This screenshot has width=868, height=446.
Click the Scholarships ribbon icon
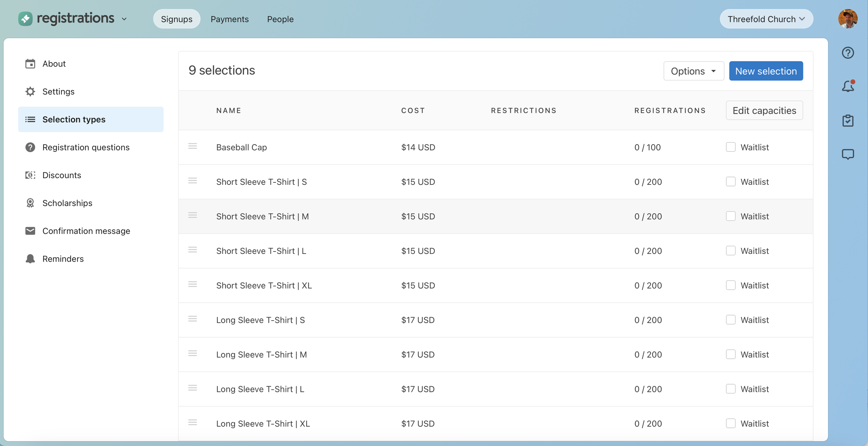click(30, 203)
